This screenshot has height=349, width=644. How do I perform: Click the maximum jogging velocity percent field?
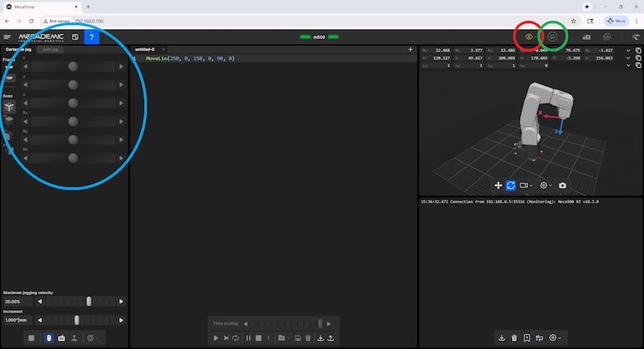pyautogui.click(x=17, y=302)
